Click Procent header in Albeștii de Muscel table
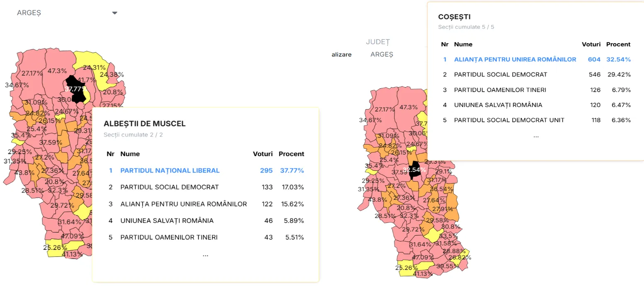Viewport: 644px width, 290px height. [x=291, y=154]
